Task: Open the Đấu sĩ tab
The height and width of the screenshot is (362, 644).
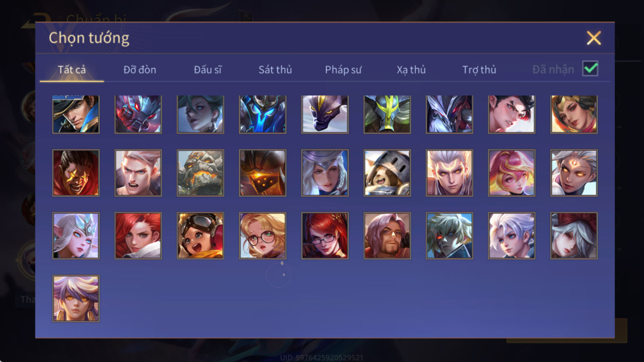Action: click(208, 70)
